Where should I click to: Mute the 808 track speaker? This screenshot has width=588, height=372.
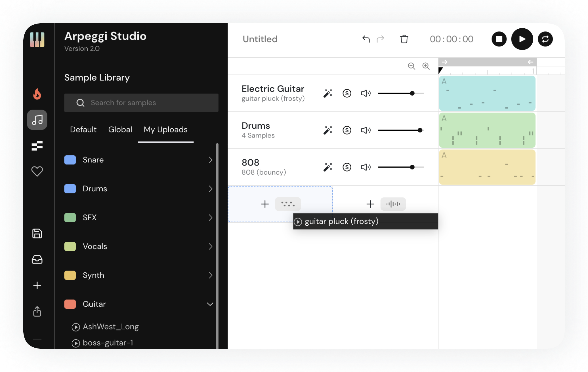click(x=366, y=167)
